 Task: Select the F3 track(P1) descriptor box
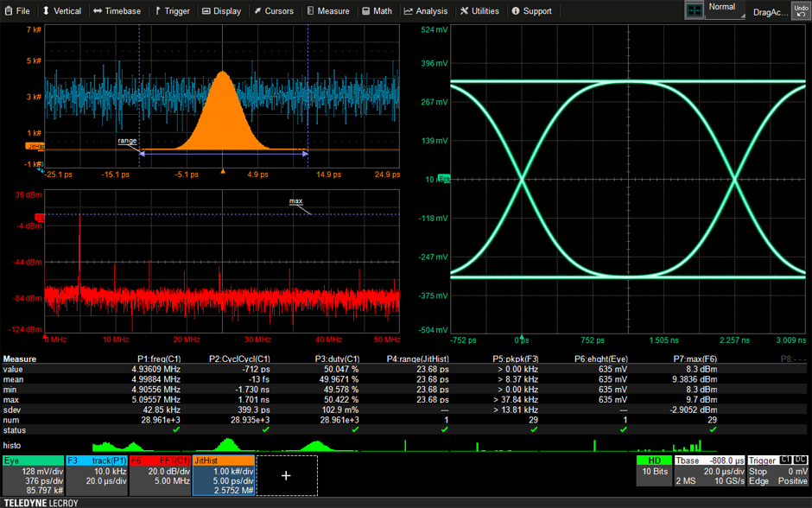coord(97,475)
